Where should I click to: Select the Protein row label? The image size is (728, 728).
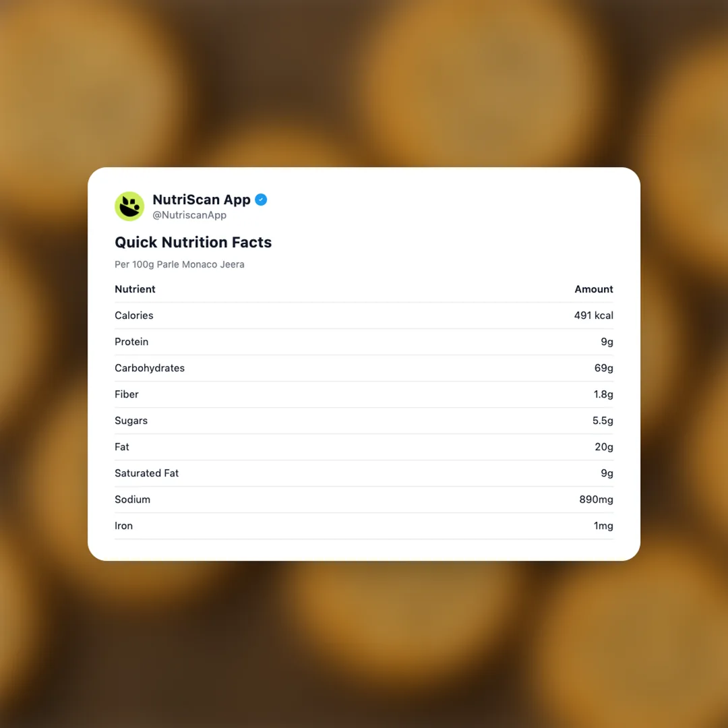(x=131, y=342)
